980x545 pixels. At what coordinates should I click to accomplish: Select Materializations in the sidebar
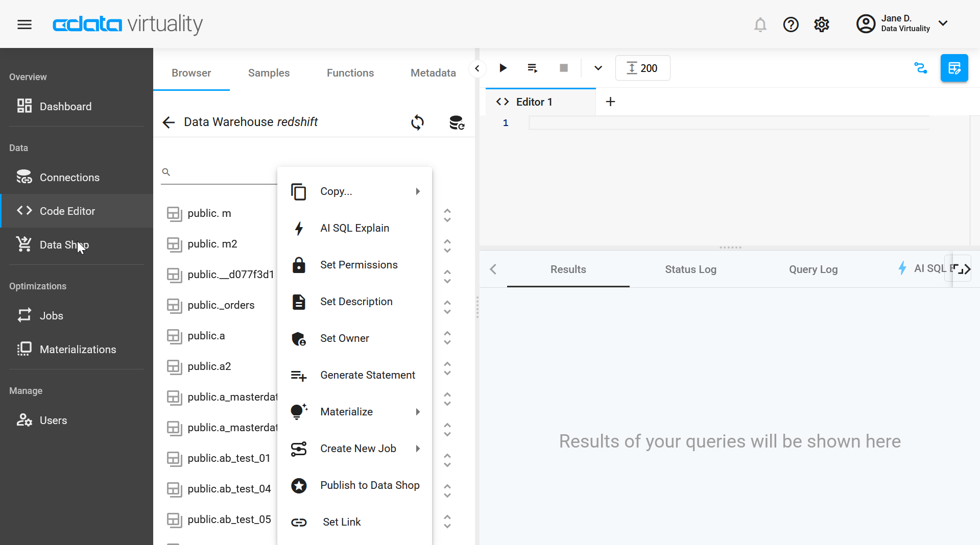(x=78, y=349)
